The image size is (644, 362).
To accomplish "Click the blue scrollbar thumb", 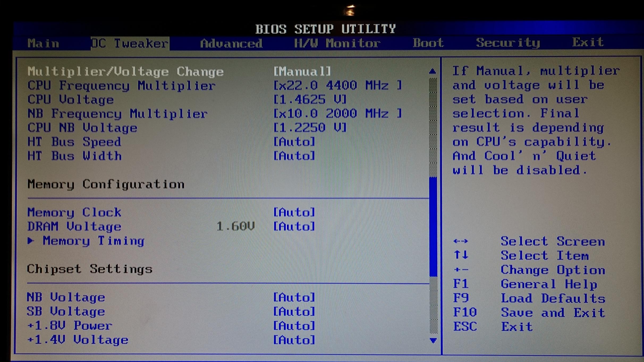I will [433, 227].
